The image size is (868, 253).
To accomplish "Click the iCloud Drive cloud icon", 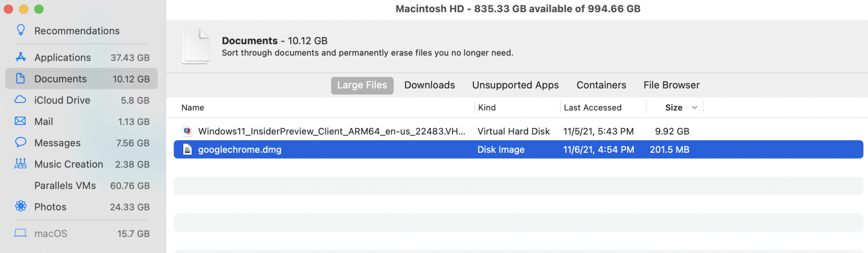I will pyautogui.click(x=20, y=100).
